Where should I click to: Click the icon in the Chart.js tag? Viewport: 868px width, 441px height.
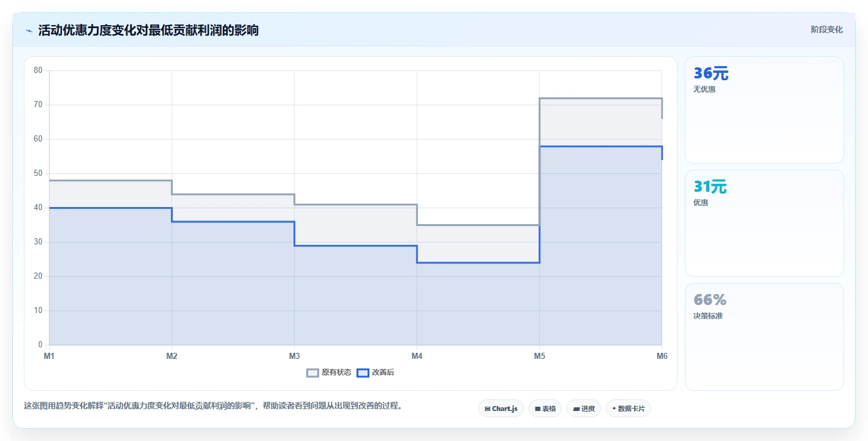(488, 409)
